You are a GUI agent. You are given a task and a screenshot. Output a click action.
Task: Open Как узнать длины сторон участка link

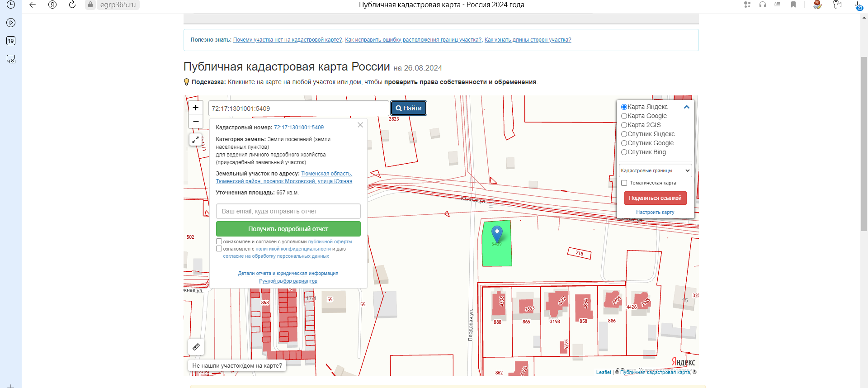pos(528,40)
